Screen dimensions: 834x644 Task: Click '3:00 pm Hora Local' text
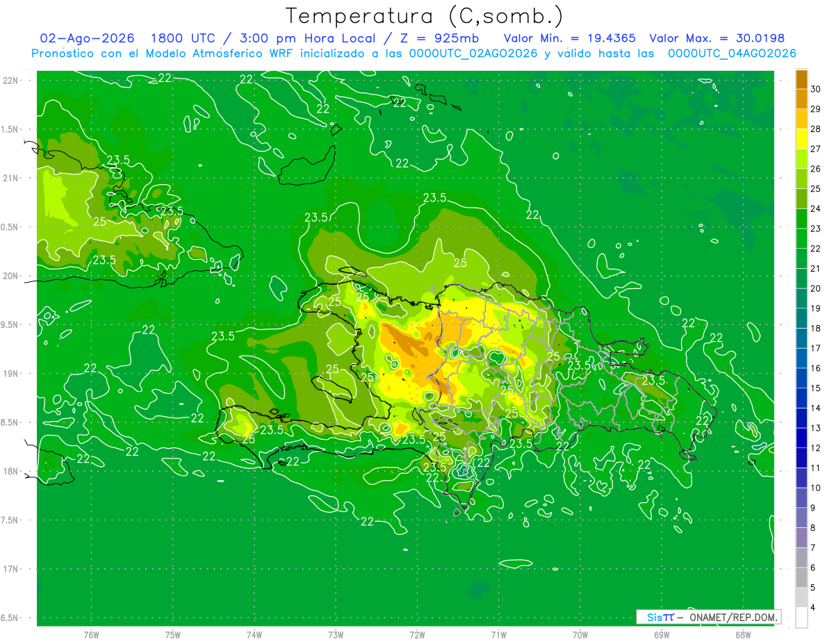pos(309,38)
